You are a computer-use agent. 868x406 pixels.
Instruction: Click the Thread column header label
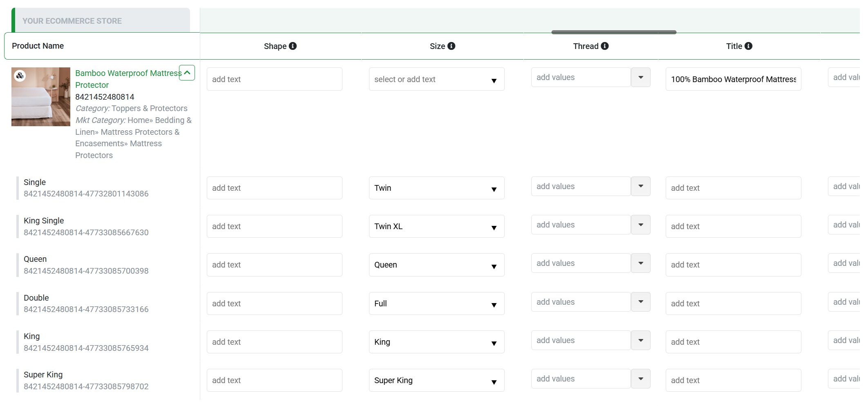coord(586,46)
